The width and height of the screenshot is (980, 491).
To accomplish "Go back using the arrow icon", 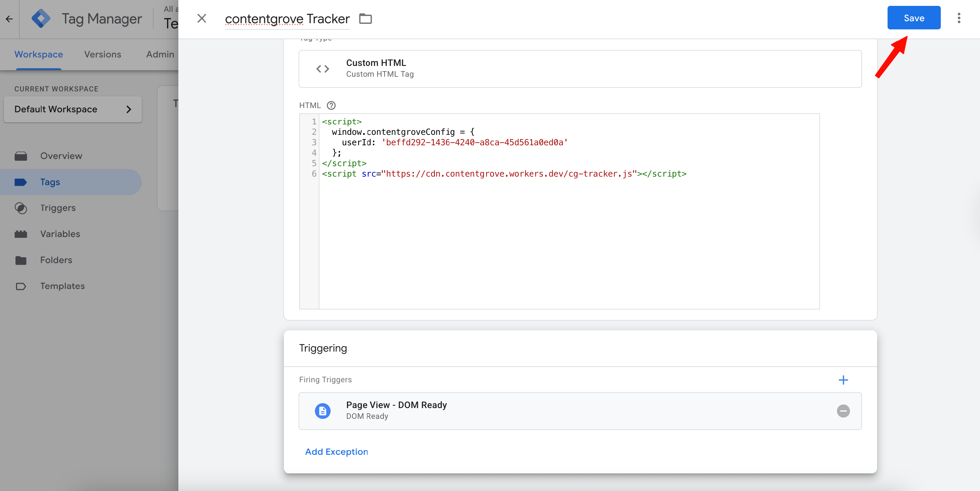I will 9,19.
